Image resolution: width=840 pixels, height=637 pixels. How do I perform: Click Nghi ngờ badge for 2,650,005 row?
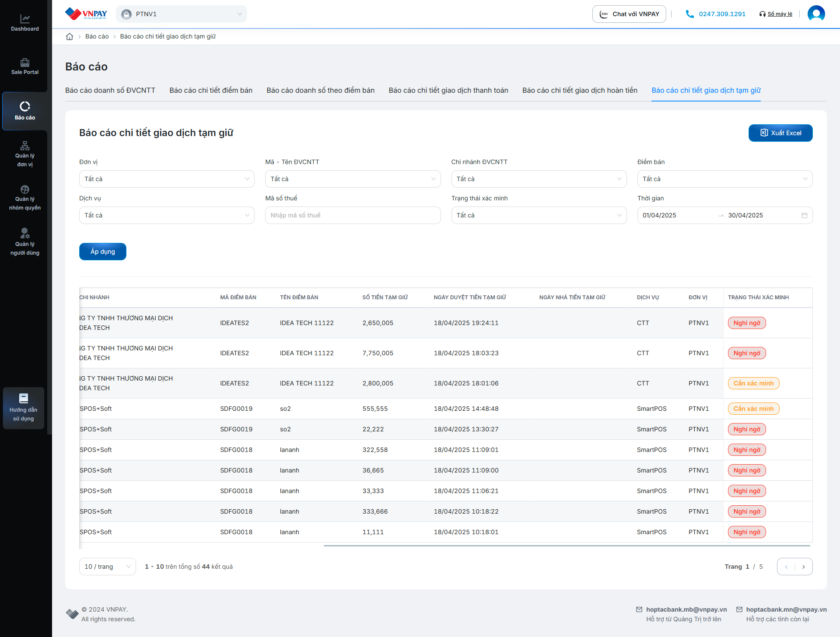tap(747, 323)
